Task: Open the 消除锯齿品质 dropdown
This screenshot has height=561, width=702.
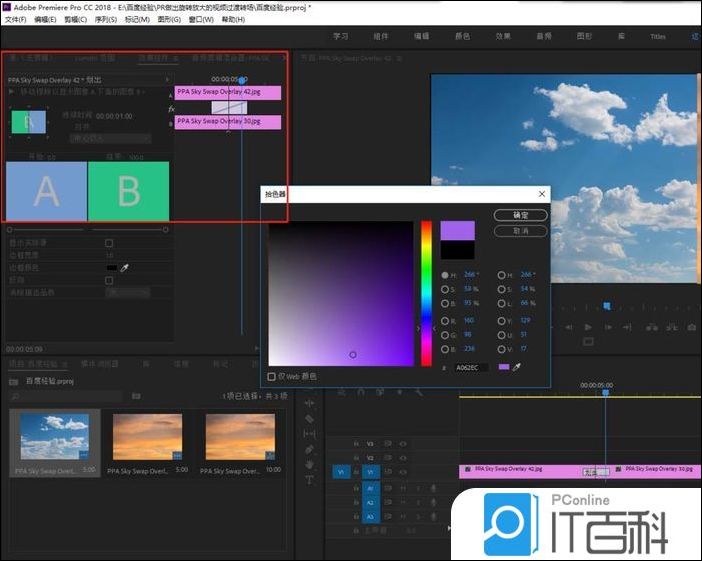Action: [128, 292]
